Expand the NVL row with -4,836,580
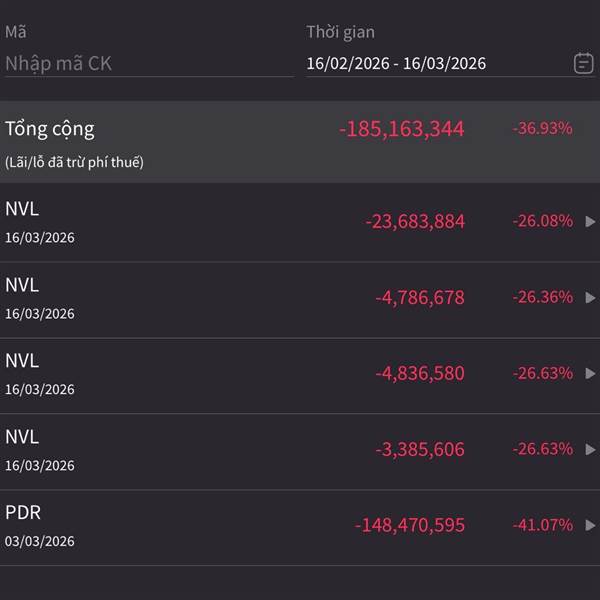Image resolution: width=600 pixels, height=600 pixels. pos(590,373)
